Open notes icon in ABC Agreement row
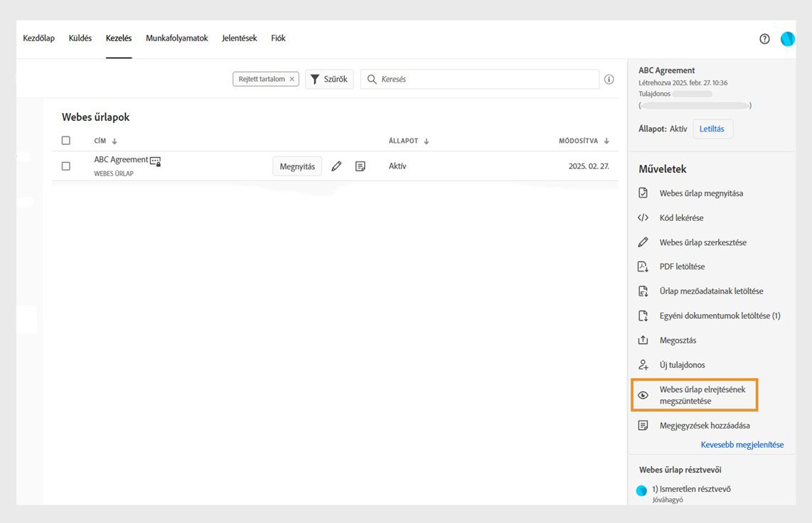 click(360, 166)
